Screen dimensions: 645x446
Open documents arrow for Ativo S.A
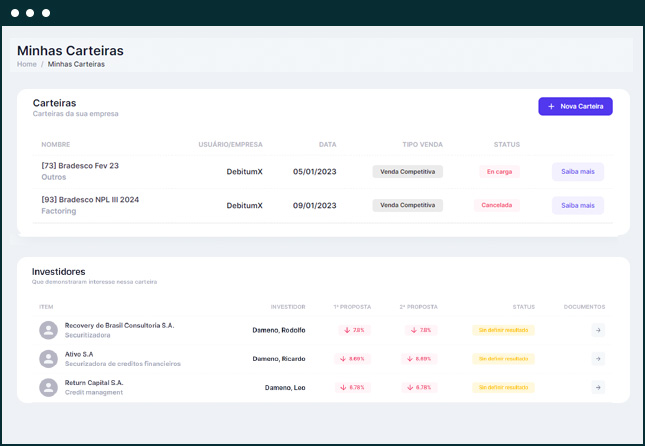click(598, 358)
